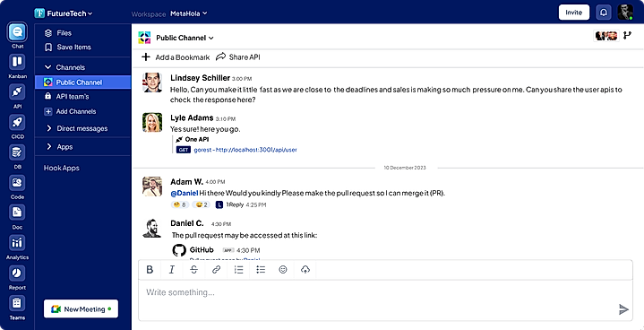Click the One API label
Image resolution: width=644 pixels, height=330 pixels.
(197, 139)
